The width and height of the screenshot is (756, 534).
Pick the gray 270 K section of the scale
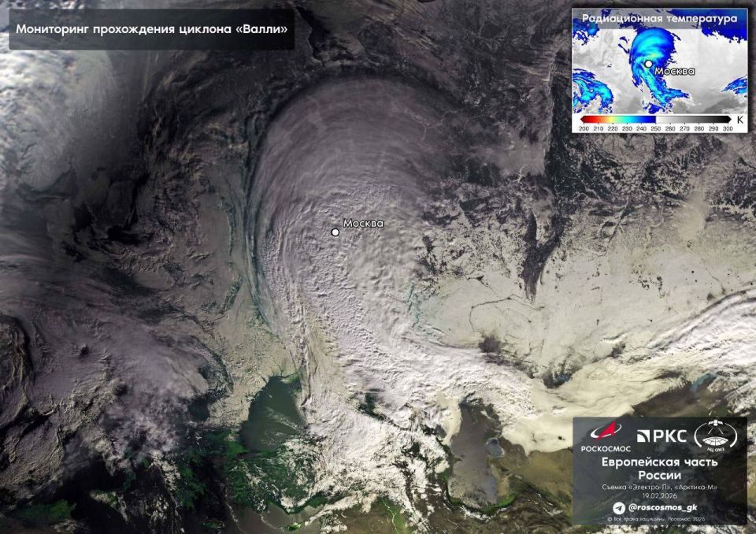click(x=684, y=119)
